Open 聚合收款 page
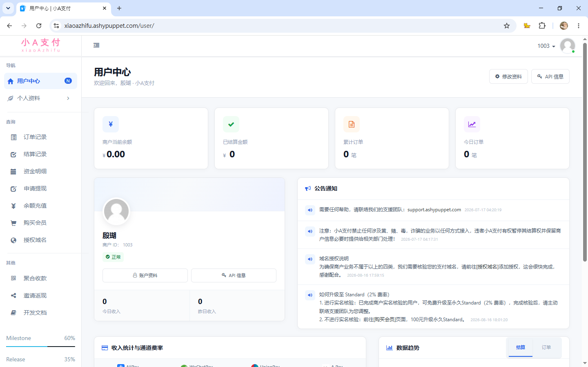The image size is (588, 367). (x=35, y=278)
